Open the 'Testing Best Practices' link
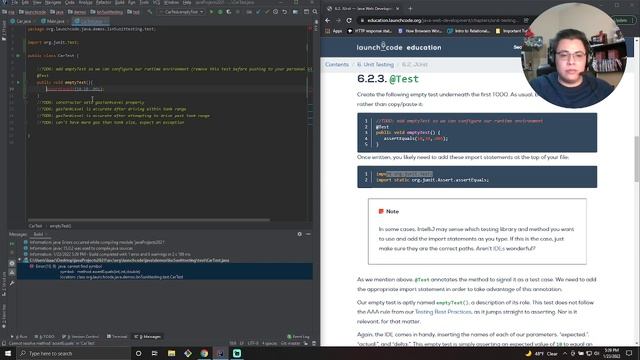 click(x=443, y=312)
